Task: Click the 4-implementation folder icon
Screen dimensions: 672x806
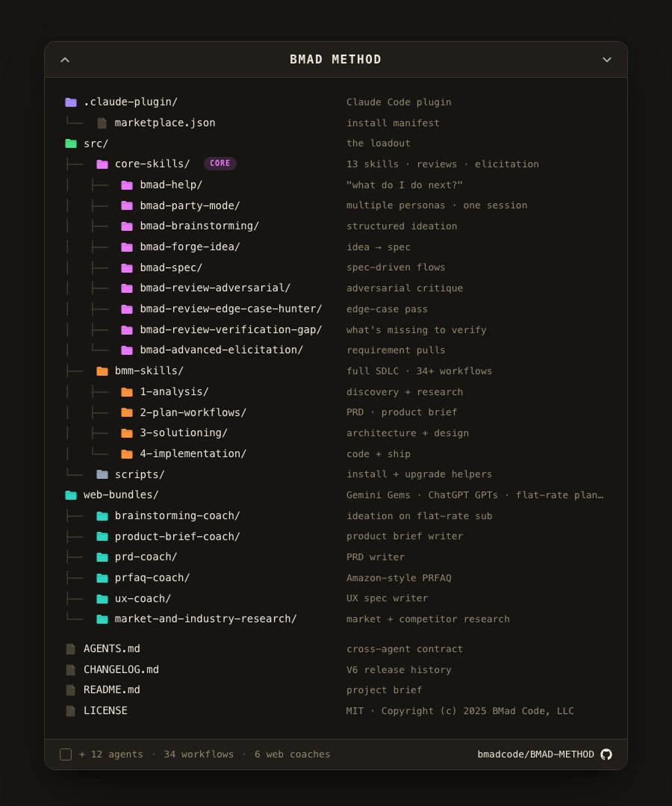Action: (x=127, y=454)
